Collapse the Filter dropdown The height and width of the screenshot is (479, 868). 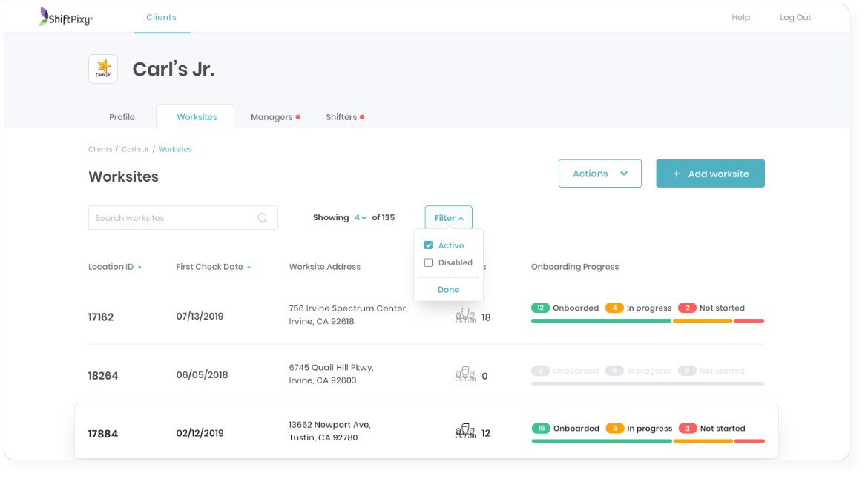pyautogui.click(x=448, y=218)
